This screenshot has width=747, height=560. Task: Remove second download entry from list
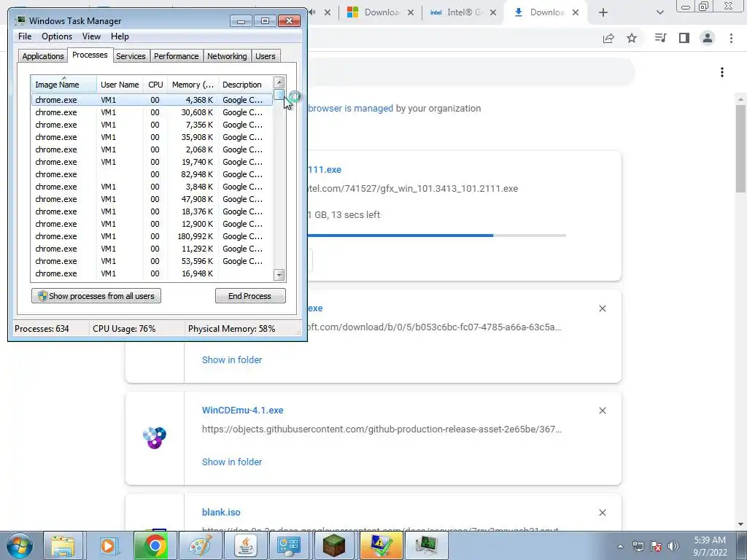click(x=603, y=308)
